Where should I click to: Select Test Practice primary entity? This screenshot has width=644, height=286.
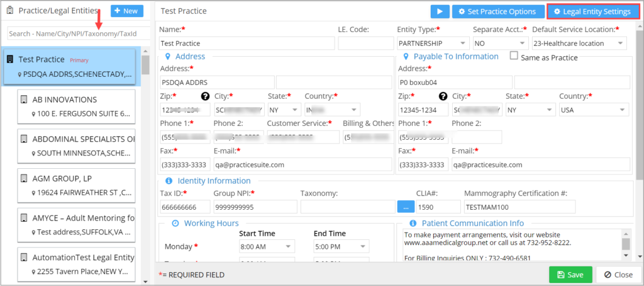(69, 67)
